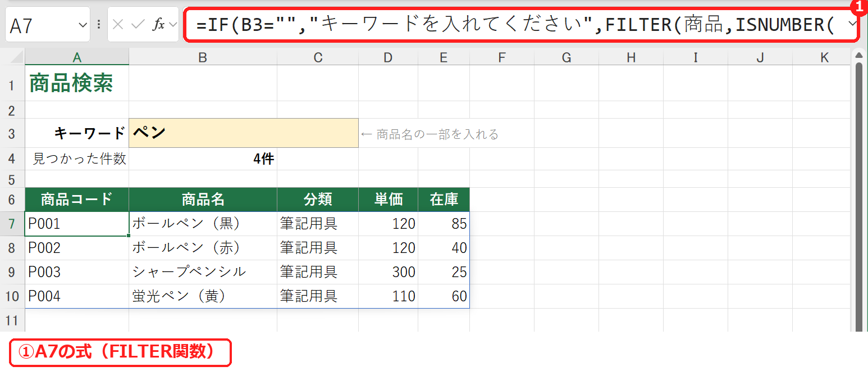Select row 4 header
The width and height of the screenshot is (868, 371).
(x=12, y=159)
